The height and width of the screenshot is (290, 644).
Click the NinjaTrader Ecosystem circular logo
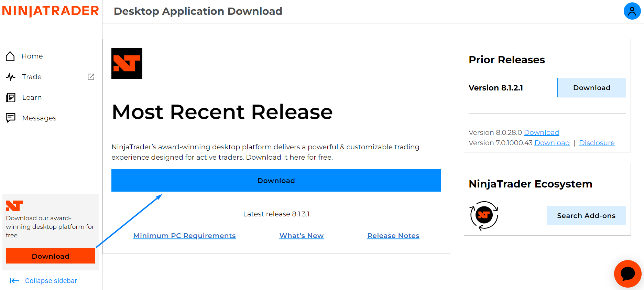[x=484, y=216]
